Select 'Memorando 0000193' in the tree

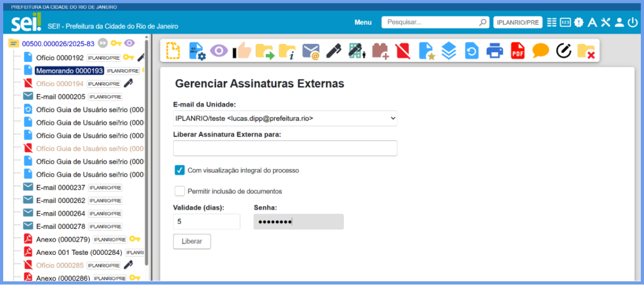[x=69, y=70]
